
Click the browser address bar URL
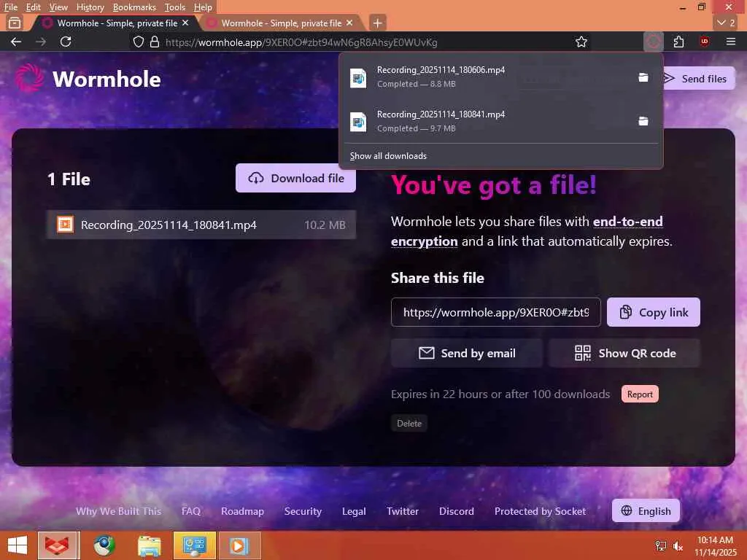point(301,42)
